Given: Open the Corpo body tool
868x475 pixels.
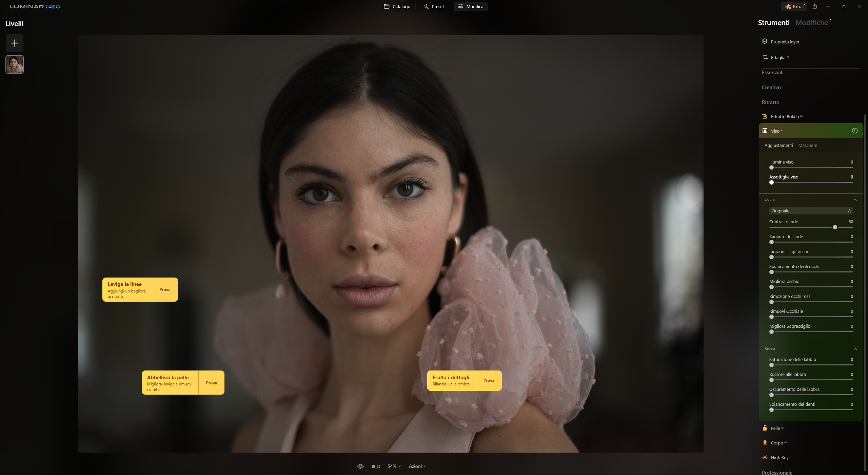Looking at the screenshot, I should pyautogui.click(x=776, y=443).
